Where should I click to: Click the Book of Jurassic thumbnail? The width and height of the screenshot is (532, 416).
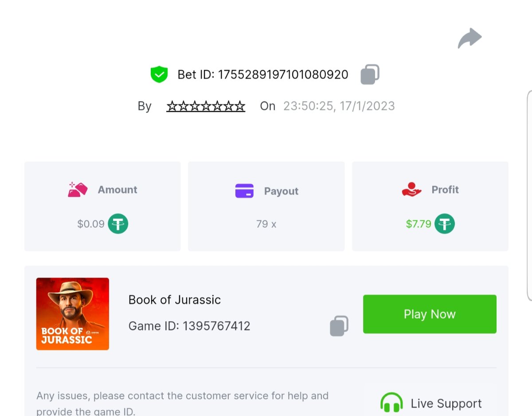(73, 314)
